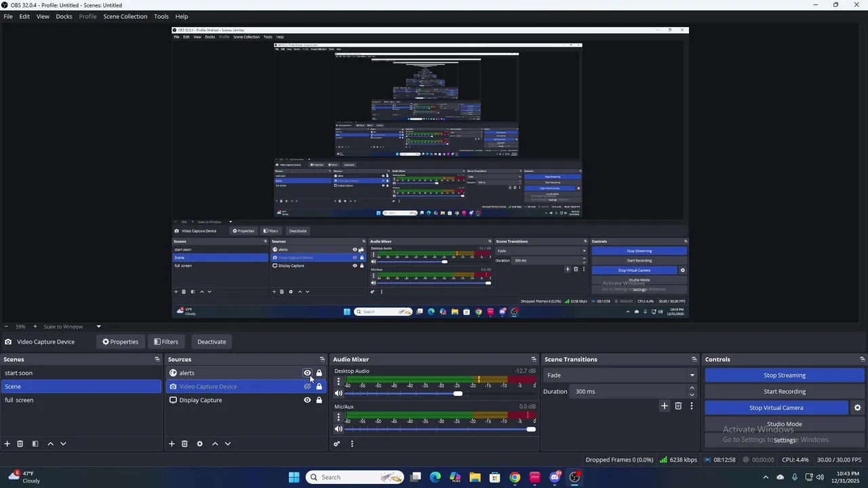Image resolution: width=868 pixels, height=488 pixels.
Task: Open preview scale dropdown arrow
Action: (98, 327)
